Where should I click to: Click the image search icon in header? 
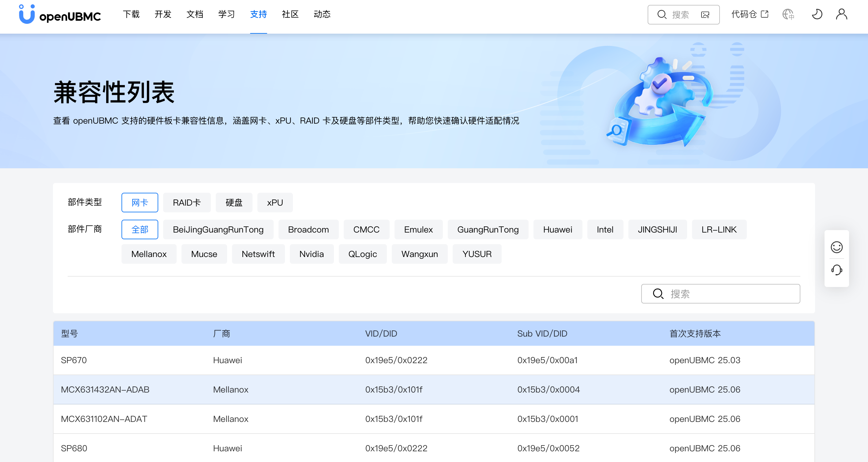tap(705, 15)
